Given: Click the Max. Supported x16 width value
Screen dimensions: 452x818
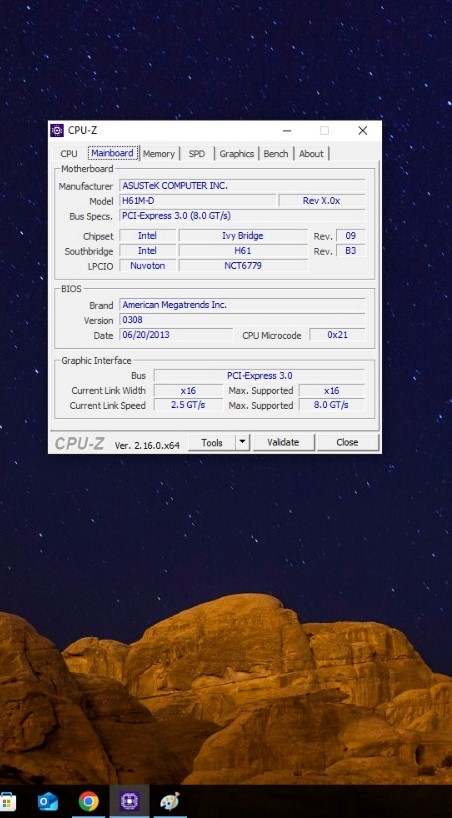Looking at the screenshot, I should coord(331,390).
